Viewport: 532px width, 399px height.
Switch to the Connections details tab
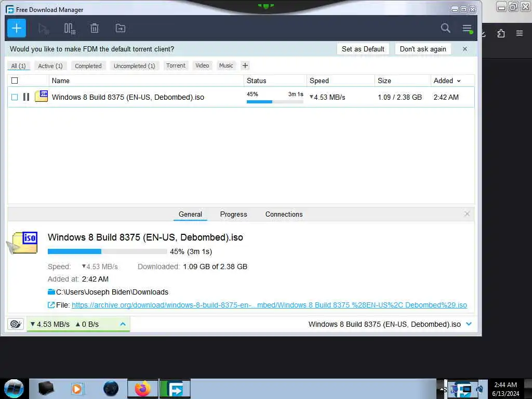[284, 215]
